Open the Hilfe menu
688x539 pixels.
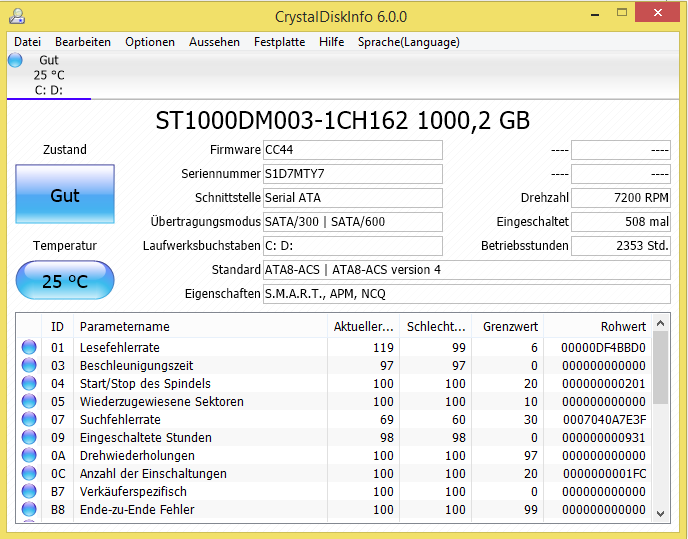click(332, 42)
